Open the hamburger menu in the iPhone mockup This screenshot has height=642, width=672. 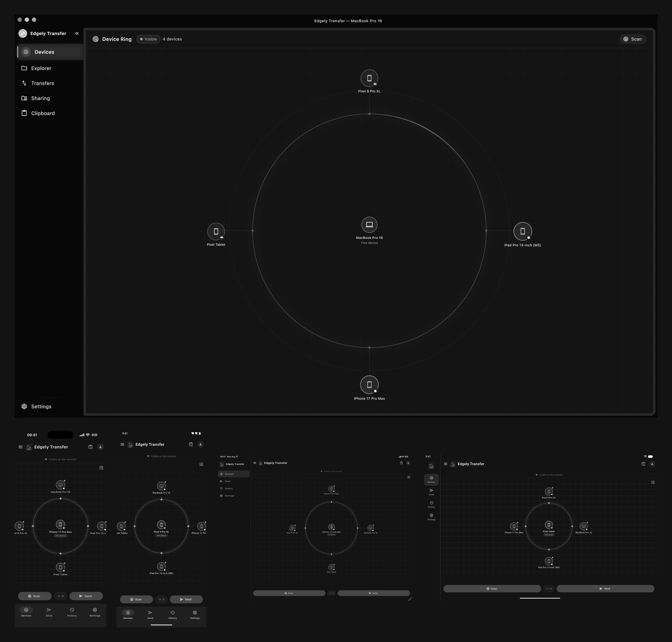20,447
